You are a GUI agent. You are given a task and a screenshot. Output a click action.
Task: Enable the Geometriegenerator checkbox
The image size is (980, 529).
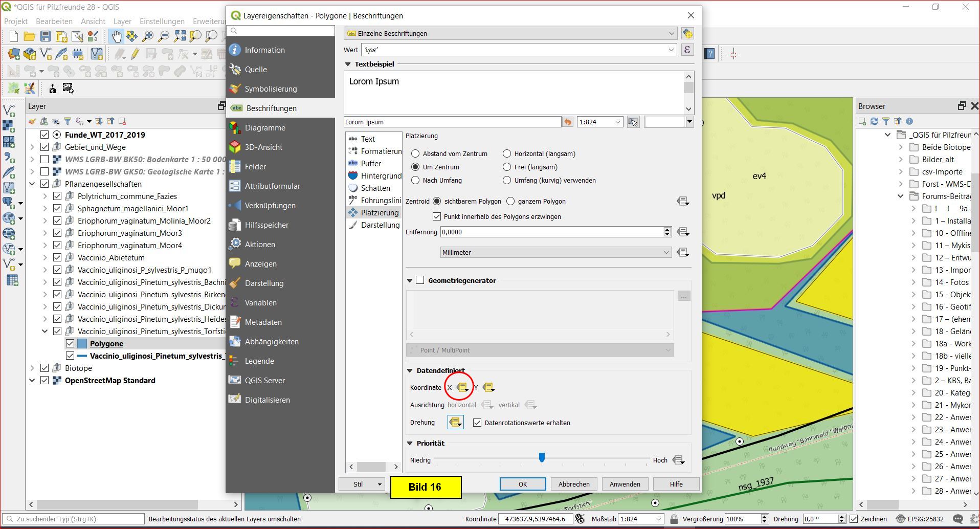420,280
